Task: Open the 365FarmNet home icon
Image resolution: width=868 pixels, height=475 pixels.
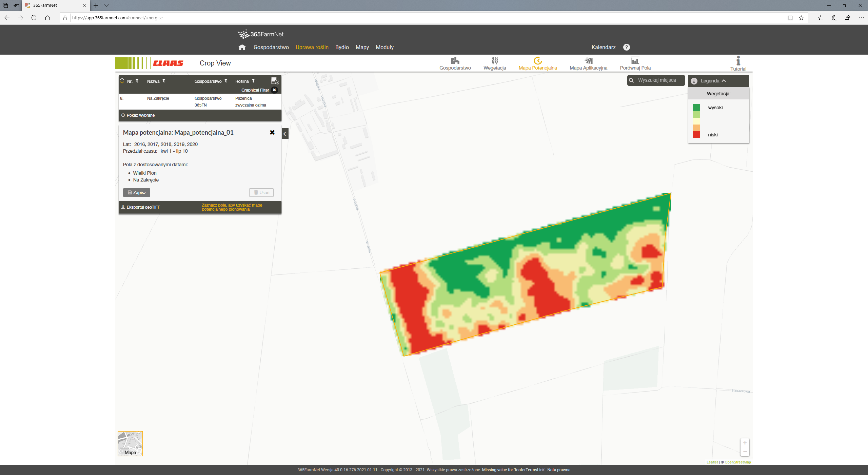Action: click(x=242, y=47)
